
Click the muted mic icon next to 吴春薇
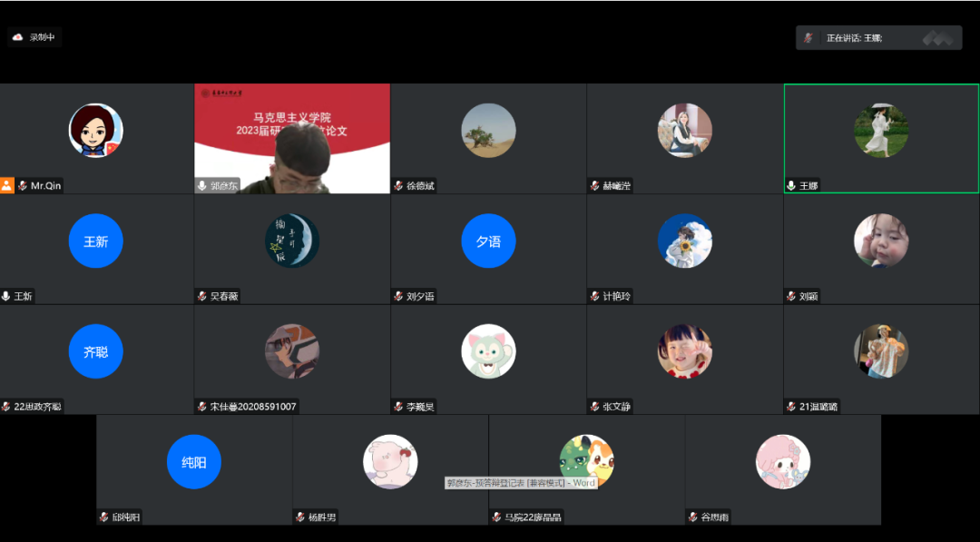click(201, 296)
